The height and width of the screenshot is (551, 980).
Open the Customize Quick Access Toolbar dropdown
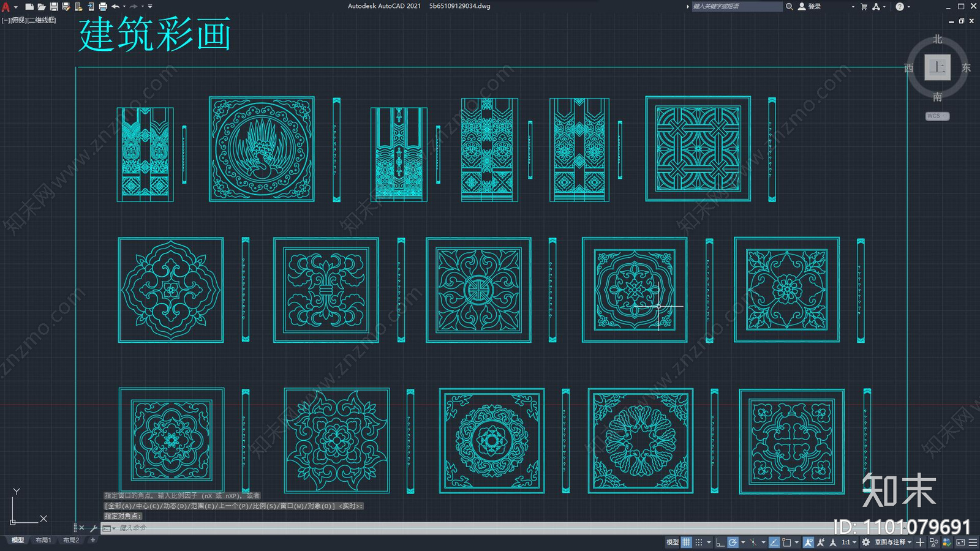coord(150,7)
